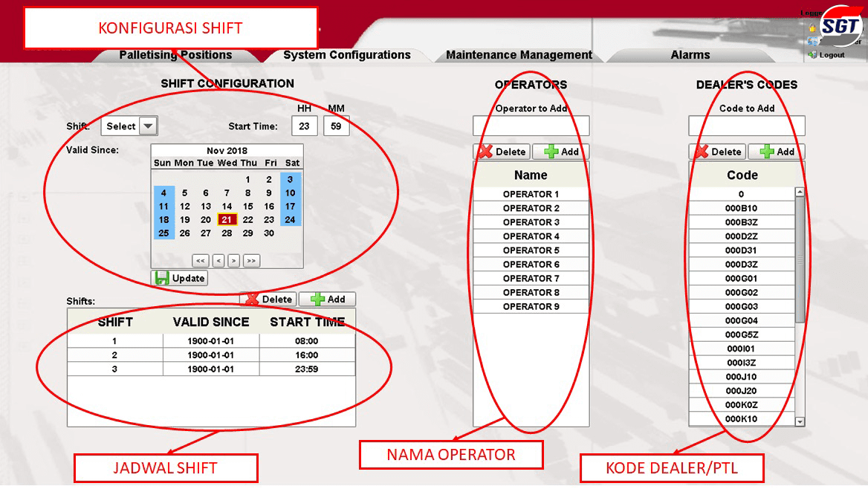
Task: Select OPERATOR 3 in list
Action: click(531, 222)
